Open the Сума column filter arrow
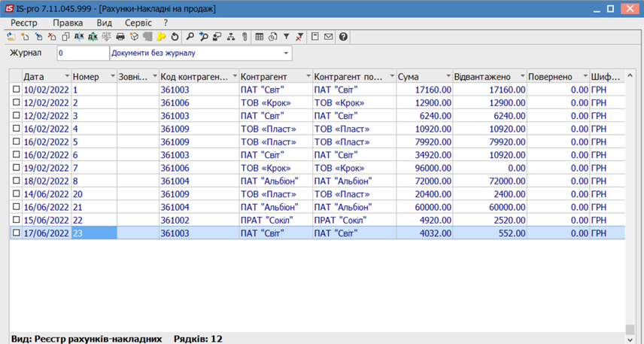 pos(448,77)
